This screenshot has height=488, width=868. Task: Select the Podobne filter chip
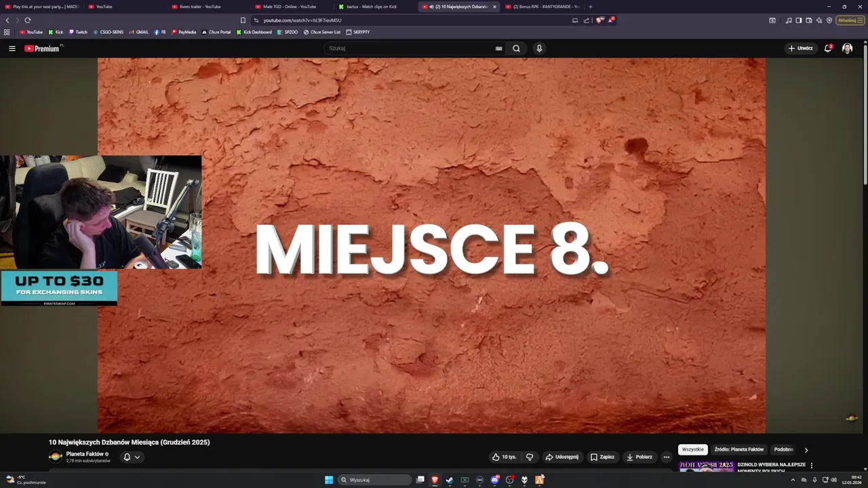[783, 449]
